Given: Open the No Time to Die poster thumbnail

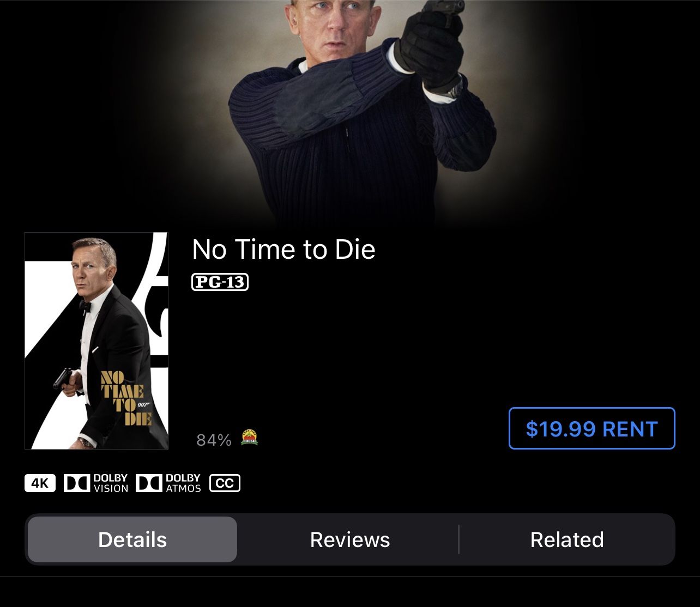Looking at the screenshot, I should (x=96, y=341).
